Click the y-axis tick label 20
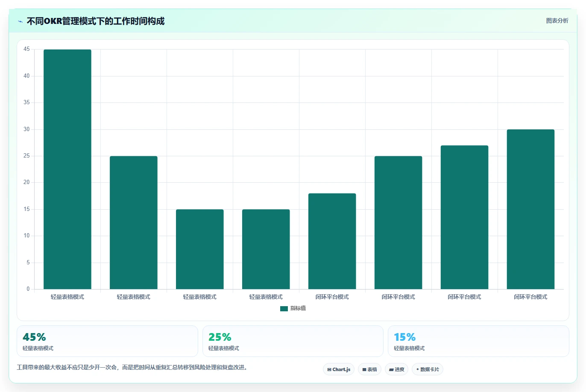The image size is (586, 392). pyautogui.click(x=26, y=182)
